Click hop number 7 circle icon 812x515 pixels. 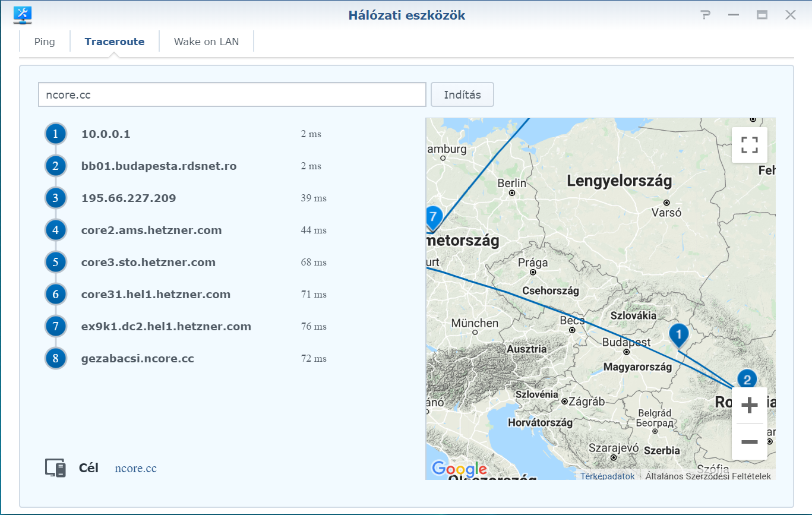[56, 327]
